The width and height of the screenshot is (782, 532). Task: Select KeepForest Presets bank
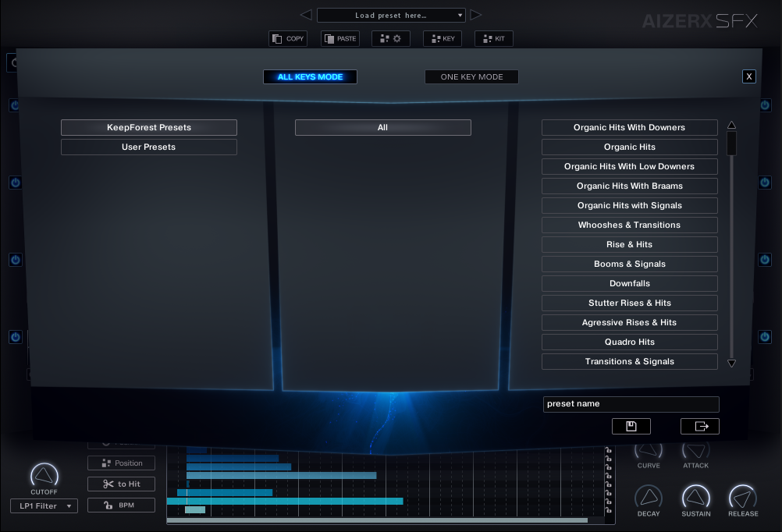(x=148, y=127)
